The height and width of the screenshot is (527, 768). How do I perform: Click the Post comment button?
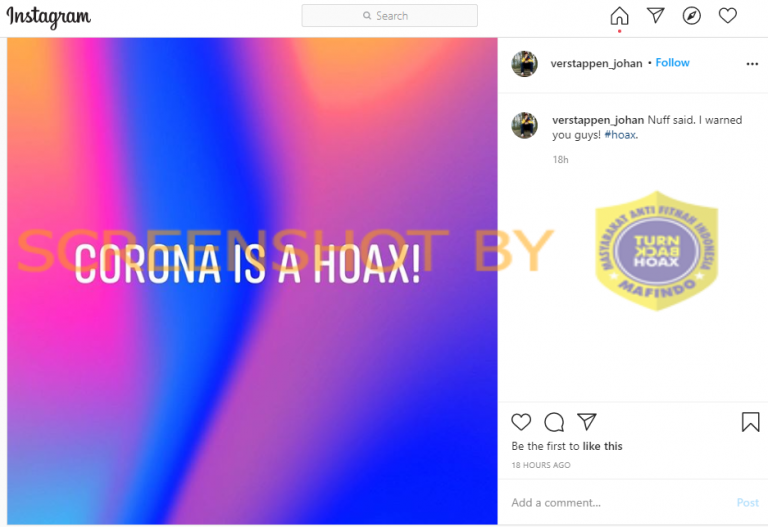tap(747, 503)
